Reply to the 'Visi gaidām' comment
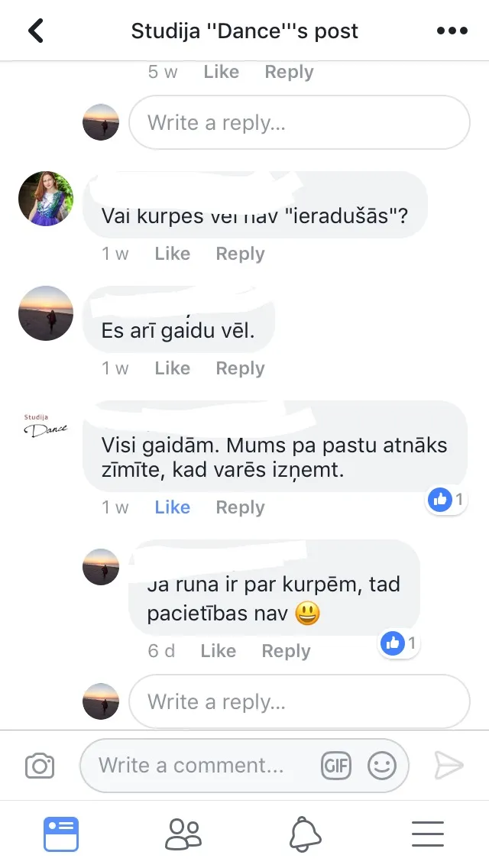Screen dimensions: 489x868 (x=240, y=507)
